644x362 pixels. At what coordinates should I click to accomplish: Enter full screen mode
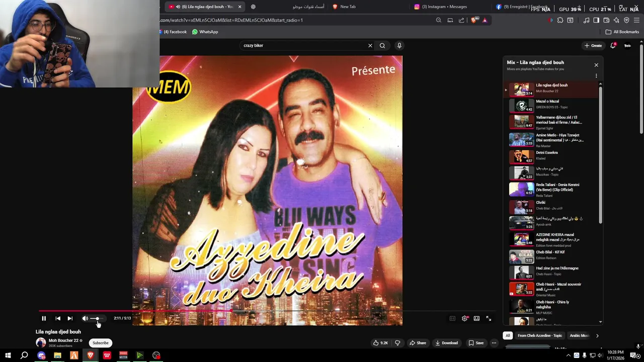[x=489, y=318]
